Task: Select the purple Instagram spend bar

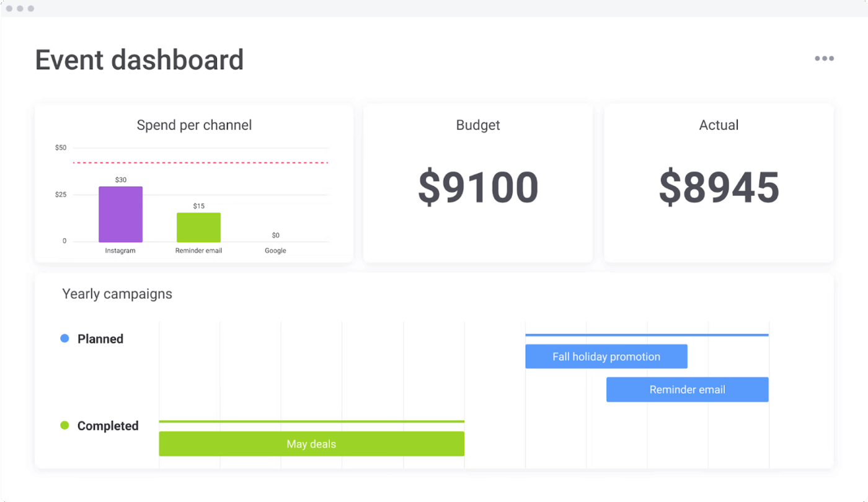Action: (120, 214)
